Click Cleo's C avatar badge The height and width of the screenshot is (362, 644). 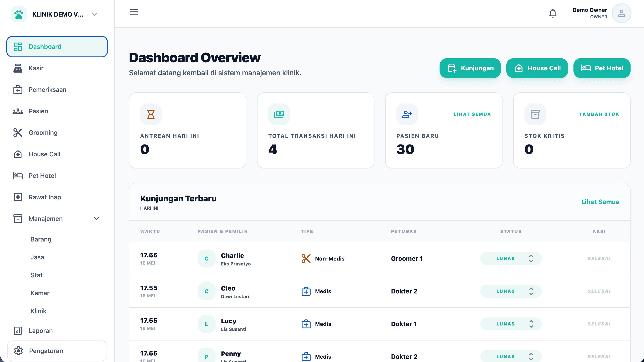point(206,291)
